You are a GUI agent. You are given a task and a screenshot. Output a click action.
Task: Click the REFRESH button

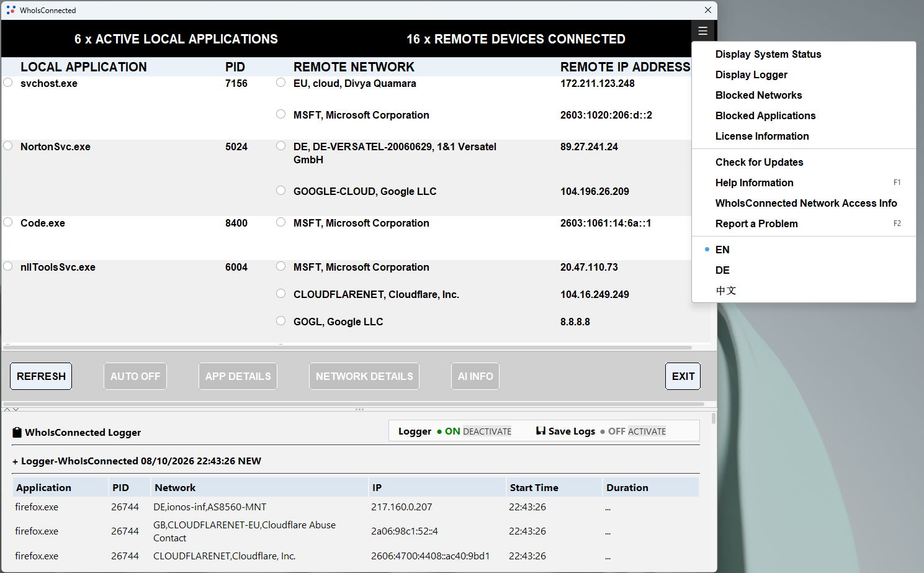(41, 376)
